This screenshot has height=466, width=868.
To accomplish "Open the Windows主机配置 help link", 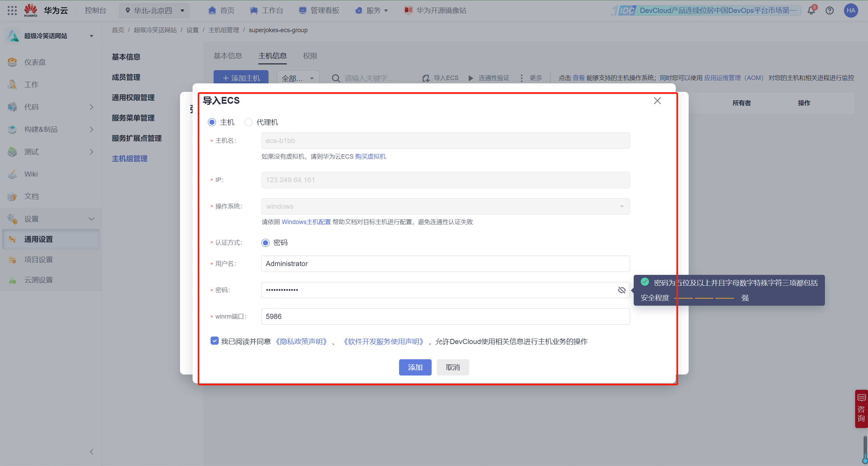I will [306, 222].
